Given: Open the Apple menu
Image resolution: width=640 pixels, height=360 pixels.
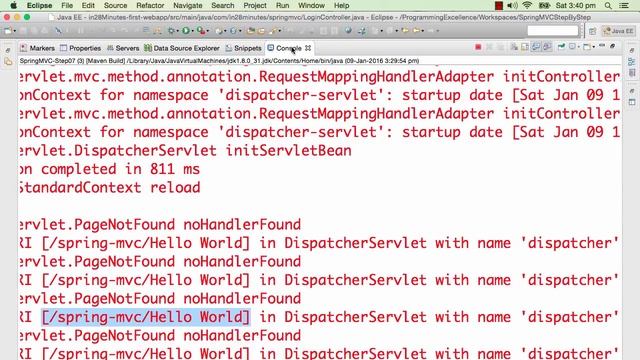Looking at the screenshot, I should pos(13,5).
